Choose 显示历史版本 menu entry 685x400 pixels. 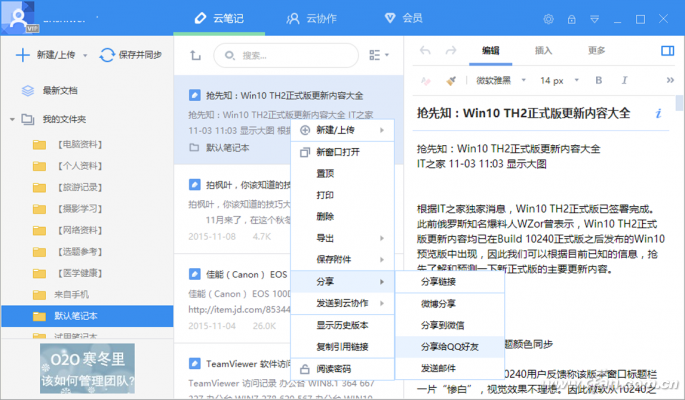(x=342, y=325)
